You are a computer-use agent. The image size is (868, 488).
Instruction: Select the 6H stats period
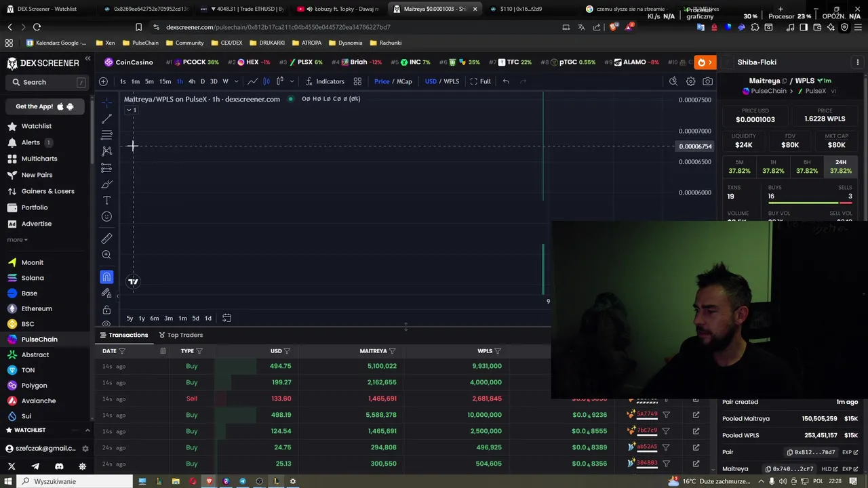point(806,167)
